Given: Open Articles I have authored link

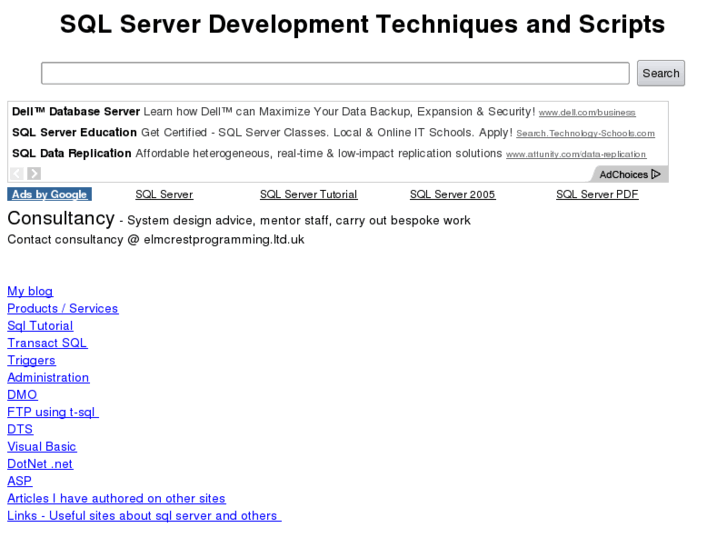Looking at the screenshot, I should tap(116, 498).
